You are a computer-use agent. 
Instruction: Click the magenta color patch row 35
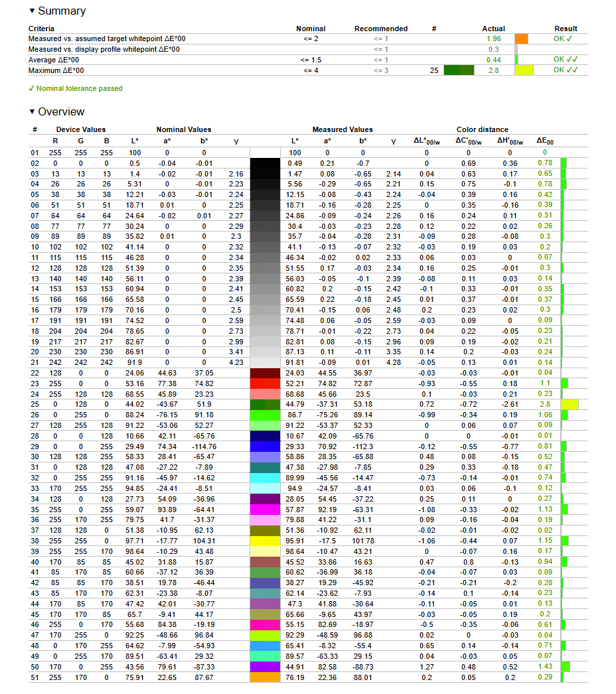click(x=265, y=510)
